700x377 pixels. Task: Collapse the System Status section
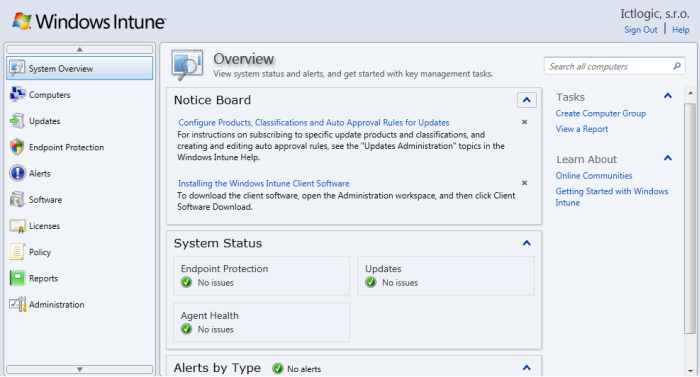point(527,243)
